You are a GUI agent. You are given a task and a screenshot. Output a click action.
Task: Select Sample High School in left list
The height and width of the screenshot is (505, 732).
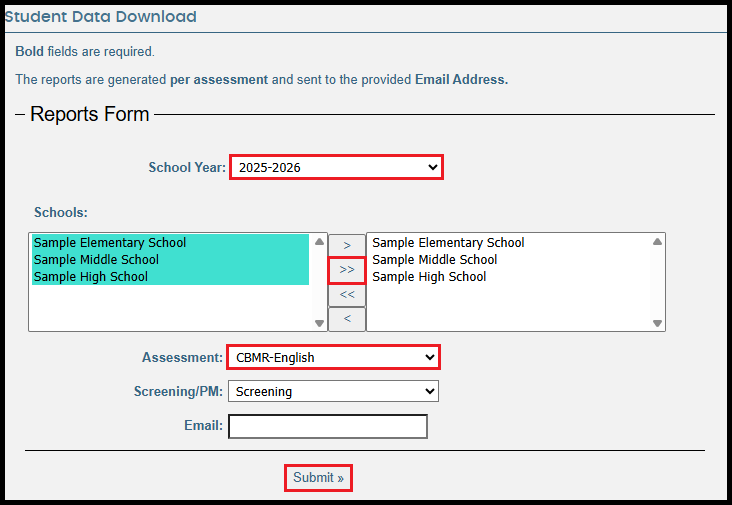pyautogui.click(x=91, y=277)
